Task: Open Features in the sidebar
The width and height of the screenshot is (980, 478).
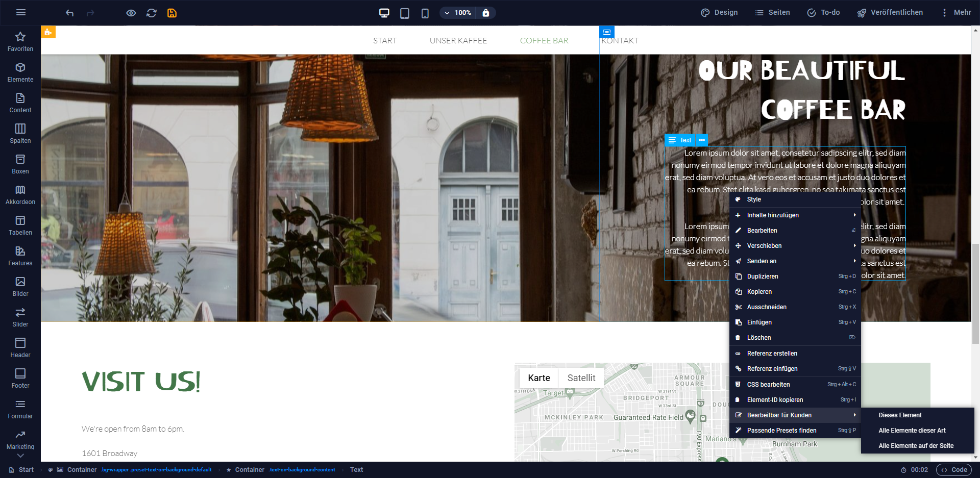Action: (x=20, y=256)
